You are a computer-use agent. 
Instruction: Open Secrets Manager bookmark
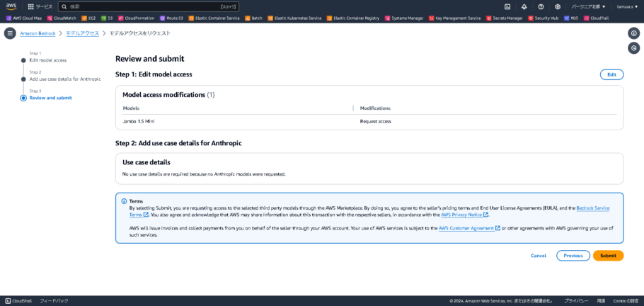pyautogui.click(x=505, y=18)
